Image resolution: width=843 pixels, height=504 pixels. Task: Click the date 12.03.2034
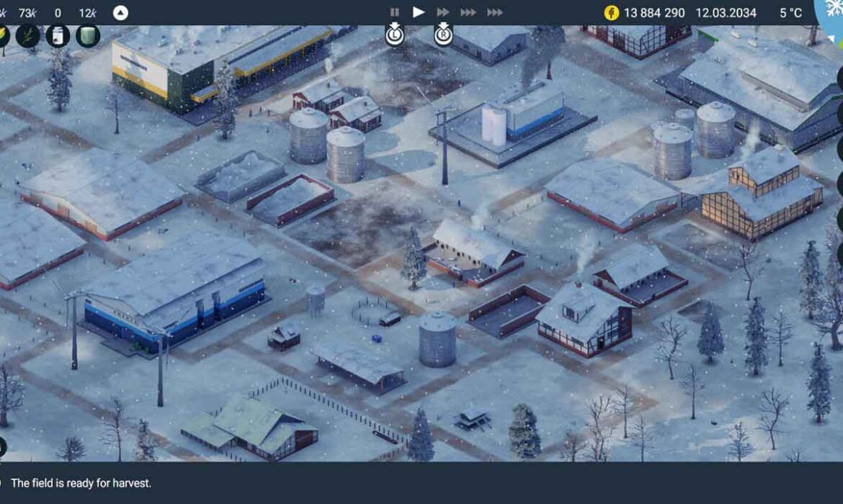726,13
